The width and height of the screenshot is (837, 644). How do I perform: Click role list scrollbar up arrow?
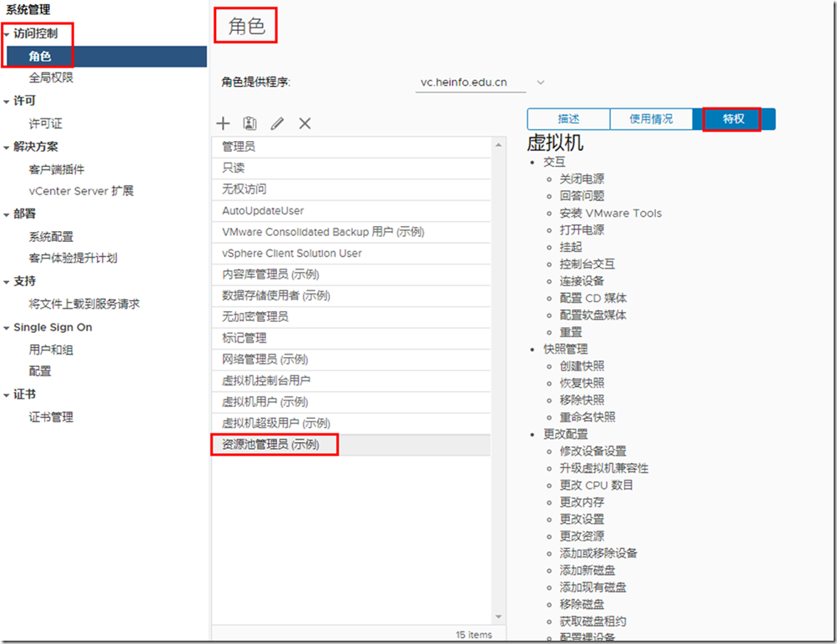498,145
